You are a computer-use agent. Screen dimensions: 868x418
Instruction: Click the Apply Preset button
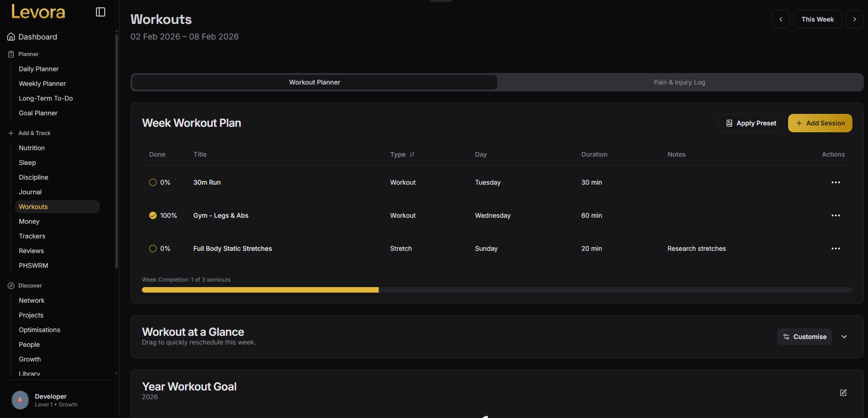[x=751, y=123]
